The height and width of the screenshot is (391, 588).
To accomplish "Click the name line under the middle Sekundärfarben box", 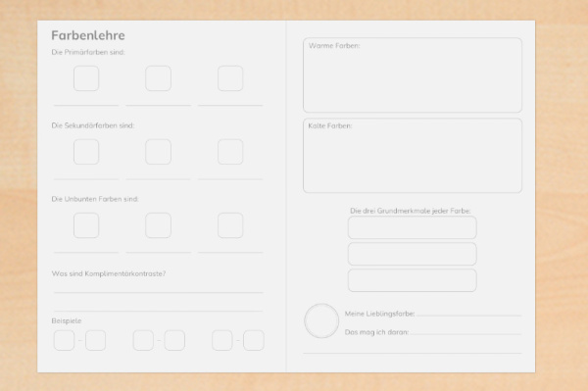I will click(x=158, y=179).
